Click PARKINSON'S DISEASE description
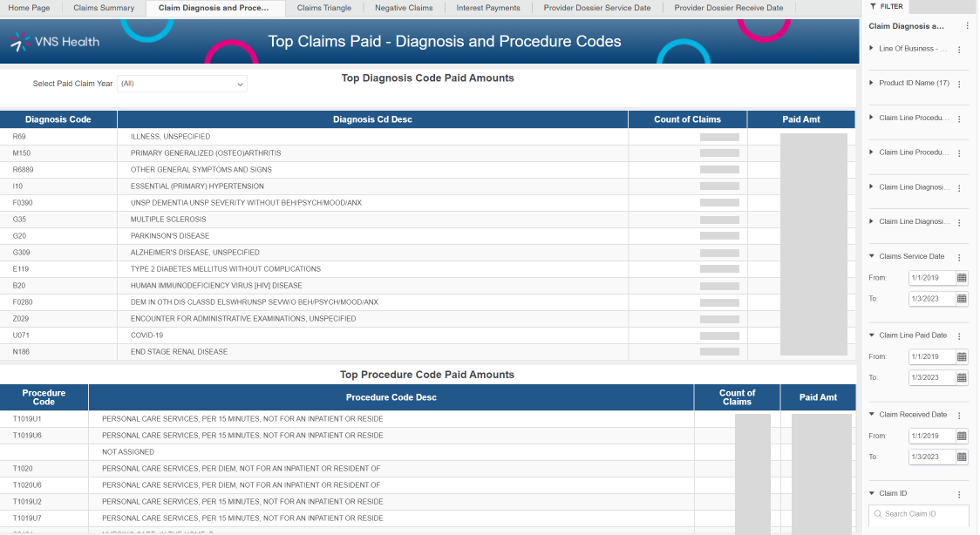 170,236
